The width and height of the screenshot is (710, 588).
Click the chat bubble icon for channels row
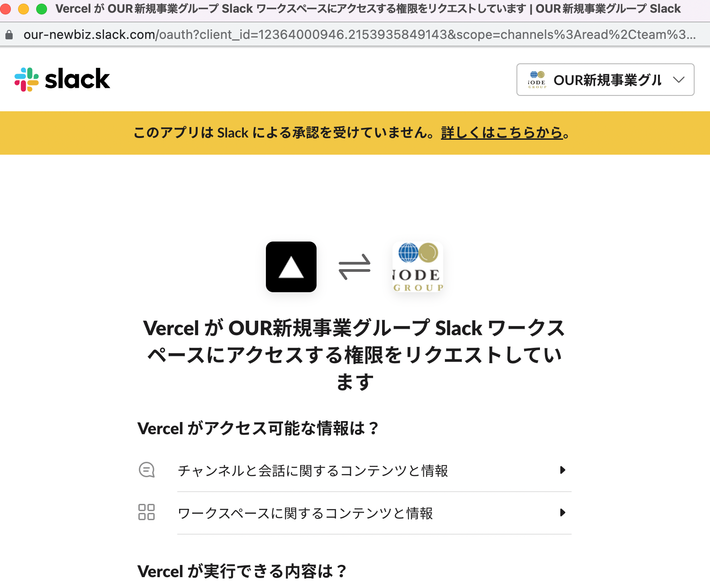click(147, 470)
